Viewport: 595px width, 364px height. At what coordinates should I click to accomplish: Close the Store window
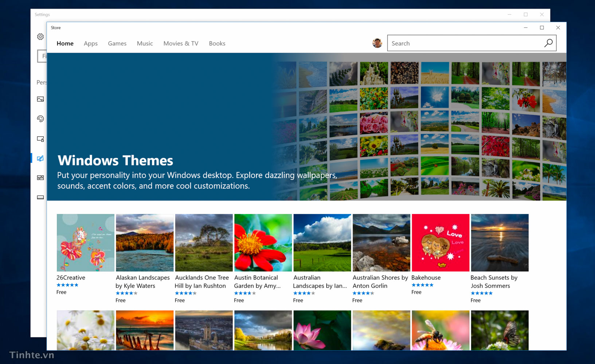558,28
